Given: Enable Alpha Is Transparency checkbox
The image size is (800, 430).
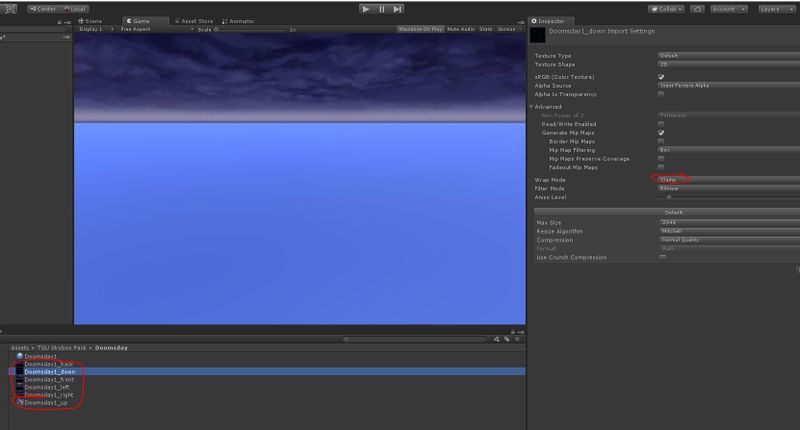Looking at the screenshot, I should point(661,94).
